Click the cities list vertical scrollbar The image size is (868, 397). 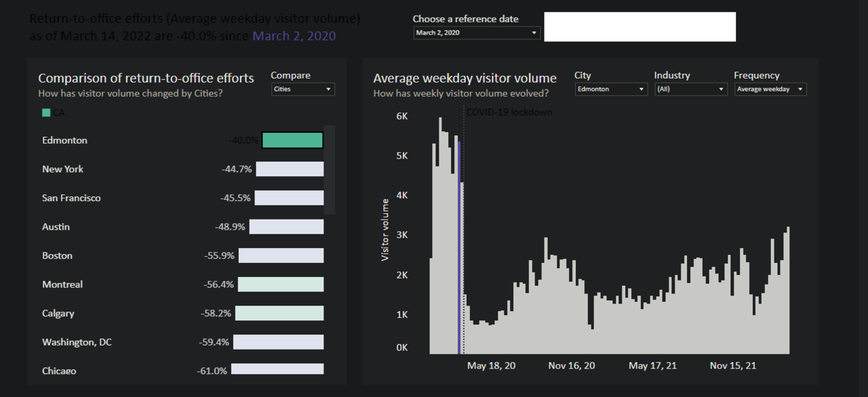330,169
